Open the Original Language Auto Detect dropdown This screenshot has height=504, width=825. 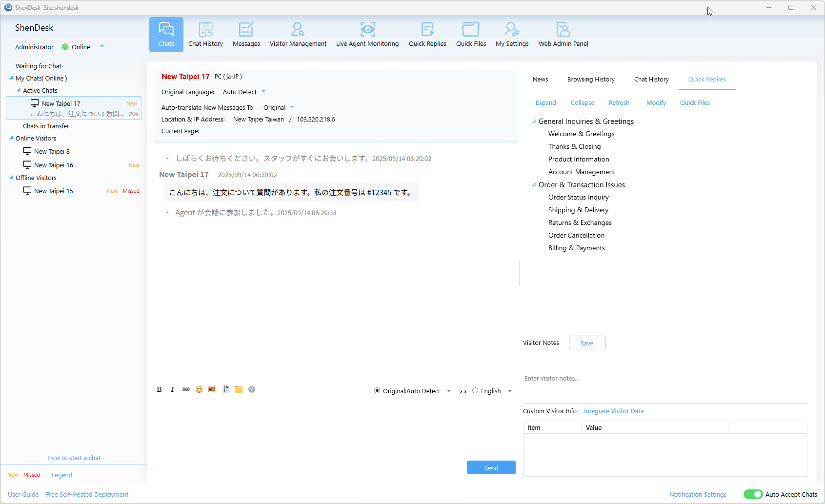coord(263,92)
